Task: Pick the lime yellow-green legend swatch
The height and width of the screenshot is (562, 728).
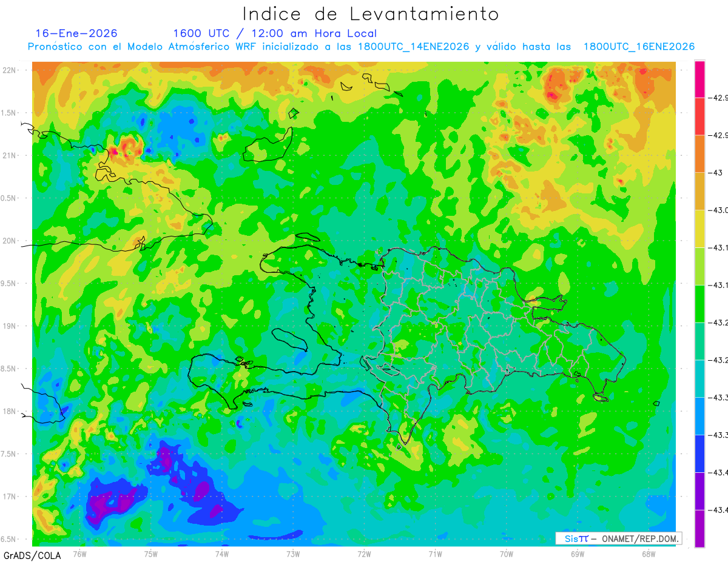Action: point(699,266)
